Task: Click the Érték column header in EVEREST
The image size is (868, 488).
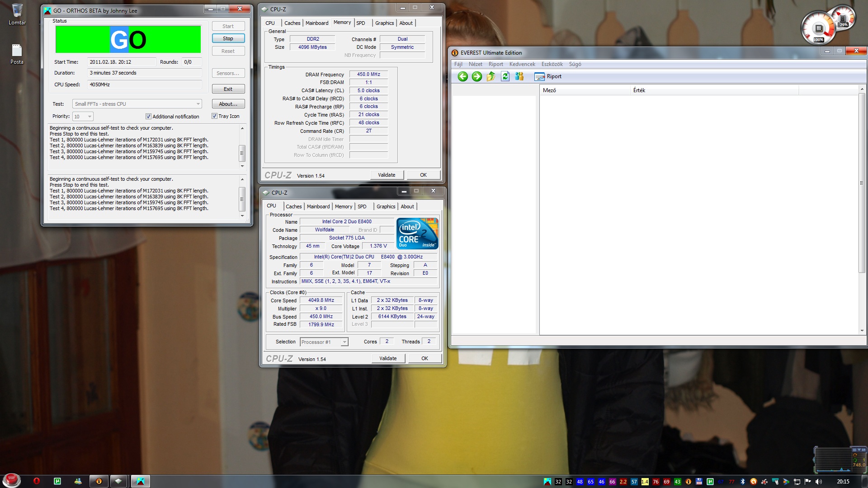Action: click(714, 90)
